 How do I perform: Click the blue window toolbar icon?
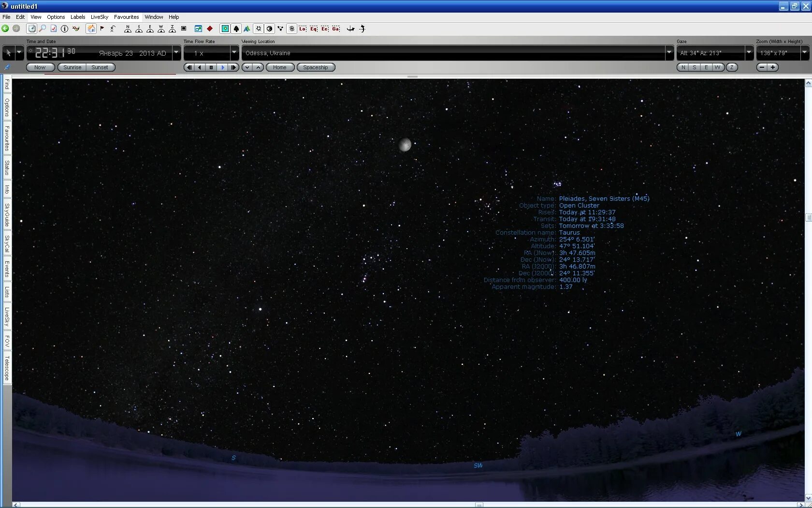[198, 29]
